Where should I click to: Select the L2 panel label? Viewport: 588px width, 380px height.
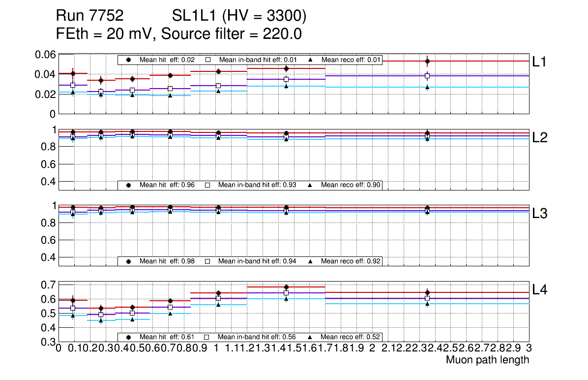click(540, 138)
